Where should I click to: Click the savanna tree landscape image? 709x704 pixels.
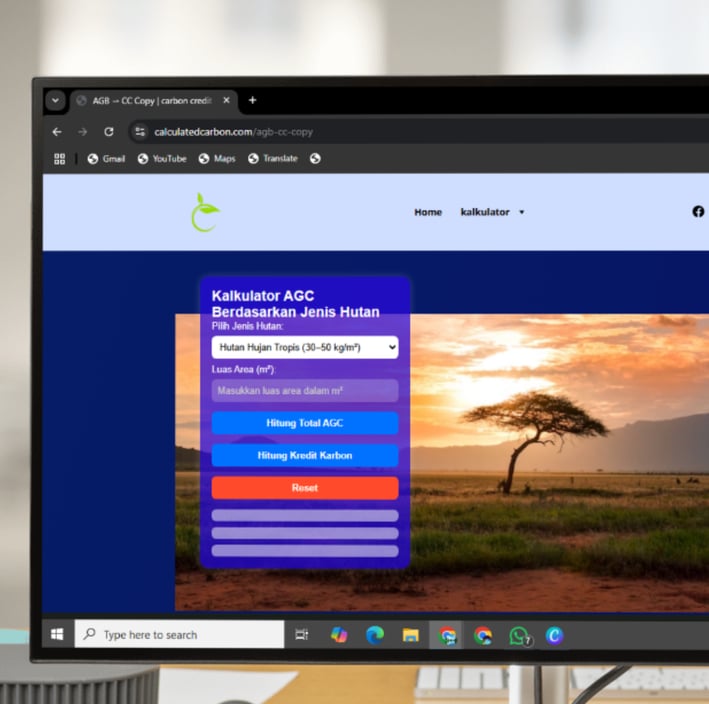(x=559, y=462)
